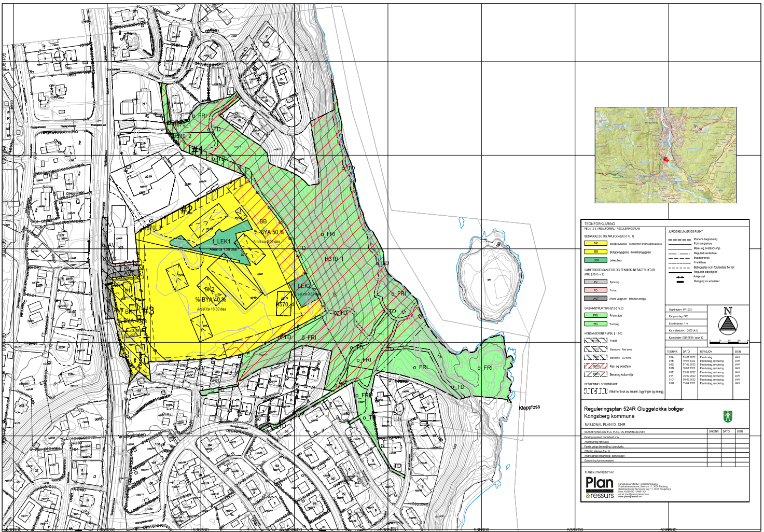The width and height of the screenshot is (764, 532).
Task: Click the Plan & ressurs logo
Action: (x=600, y=487)
